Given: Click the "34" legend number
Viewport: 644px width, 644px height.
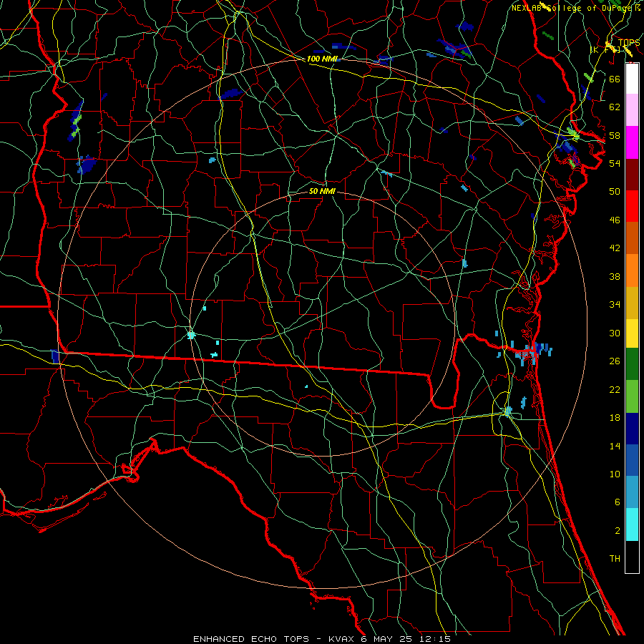Looking at the screenshot, I should [x=615, y=305].
